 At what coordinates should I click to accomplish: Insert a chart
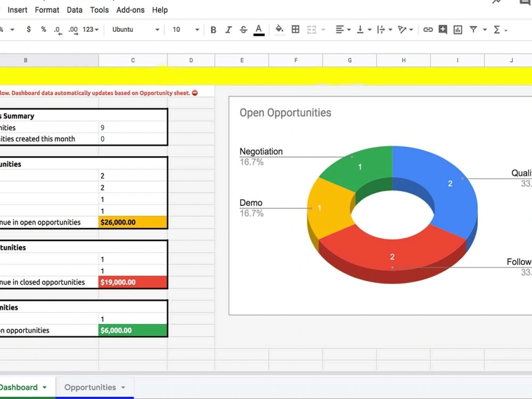[x=458, y=29]
